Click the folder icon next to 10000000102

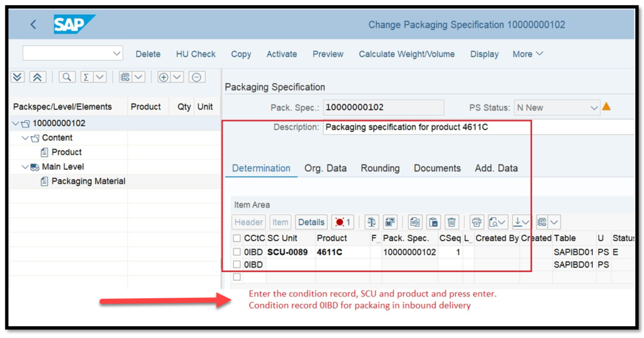(x=26, y=123)
